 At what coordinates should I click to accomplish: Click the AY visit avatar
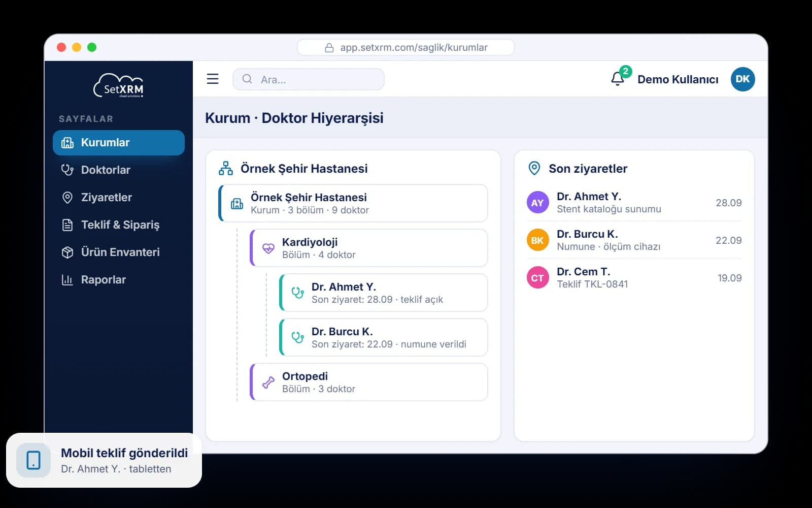pos(537,203)
